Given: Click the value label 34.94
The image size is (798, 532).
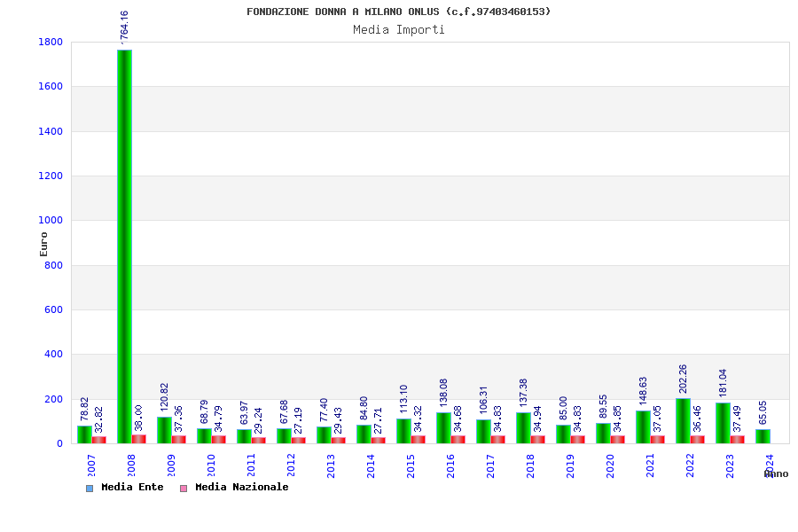Looking at the screenshot, I should click(537, 419).
